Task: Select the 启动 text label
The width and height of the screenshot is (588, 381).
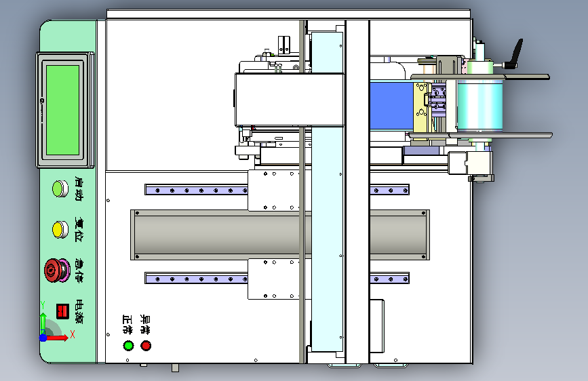Action: [x=79, y=189]
